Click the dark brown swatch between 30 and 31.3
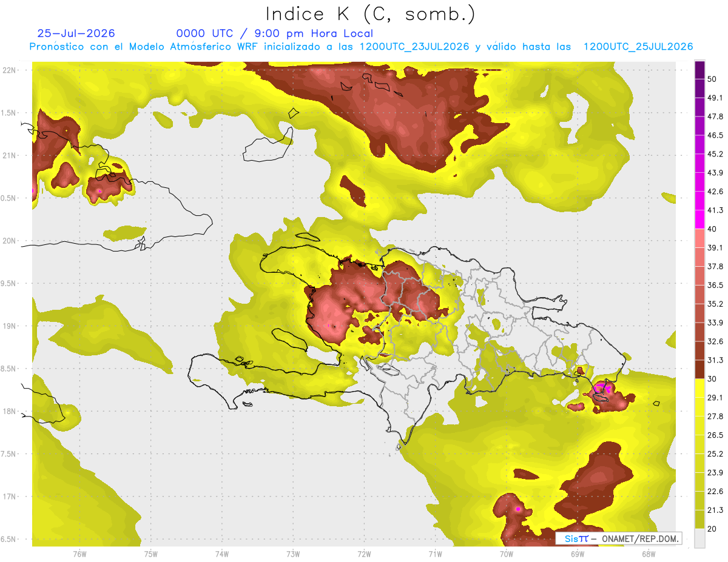728x562 pixels. [x=699, y=369]
